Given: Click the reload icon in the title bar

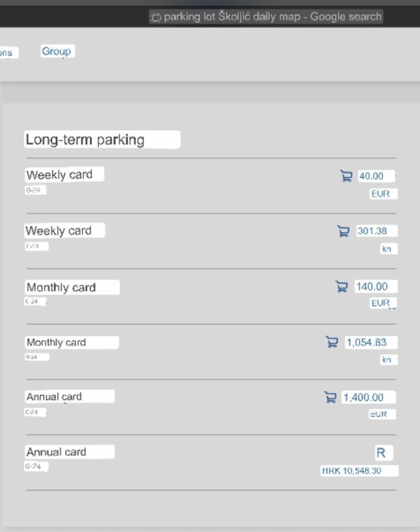Looking at the screenshot, I should 156,17.
